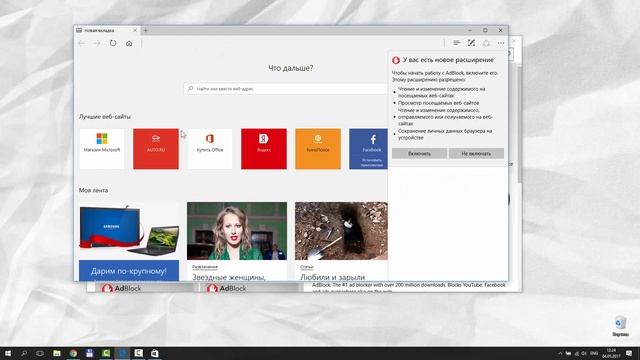Open the Recycle Bin desktop icon
Image resolution: width=640 pixels, height=360 pixels.
(620, 326)
